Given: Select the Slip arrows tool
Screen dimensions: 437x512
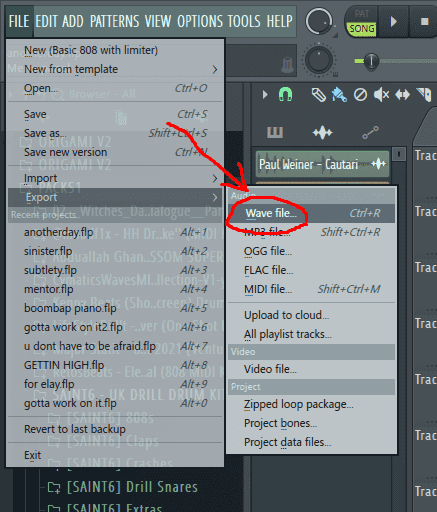Looking at the screenshot, I should [x=402, y=95].
